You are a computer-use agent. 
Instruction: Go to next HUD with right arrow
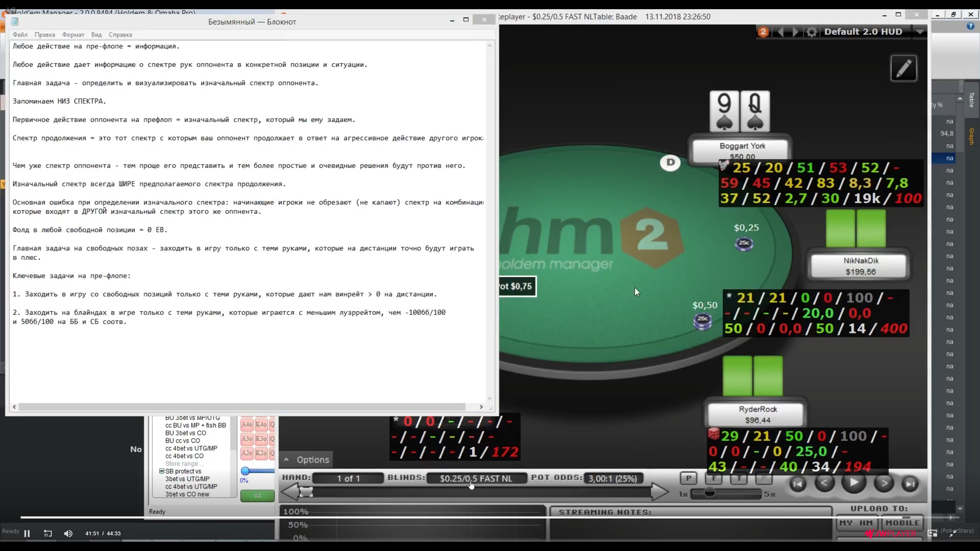coord(795,32)
